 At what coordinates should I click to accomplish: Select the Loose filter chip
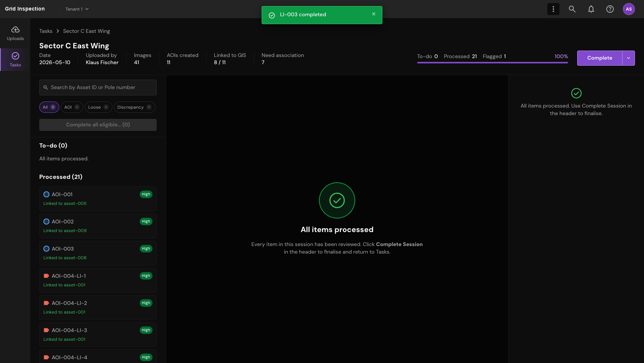(x=99, y=107)
